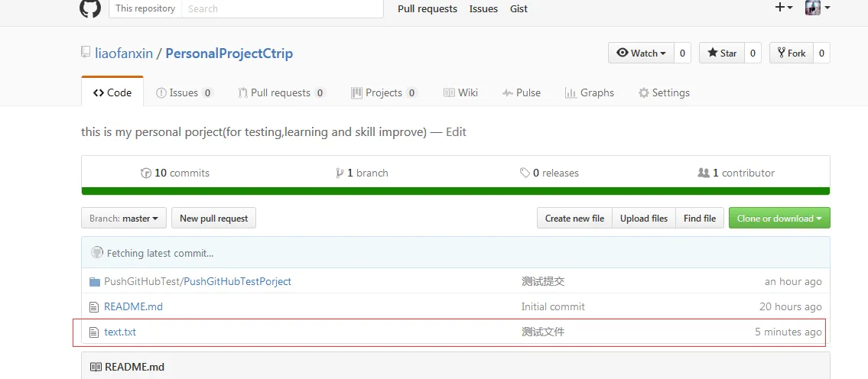The height and width of the screenshot is (379, 868).
Task: Focus the repository Search field
Action: tap(282, 8)
